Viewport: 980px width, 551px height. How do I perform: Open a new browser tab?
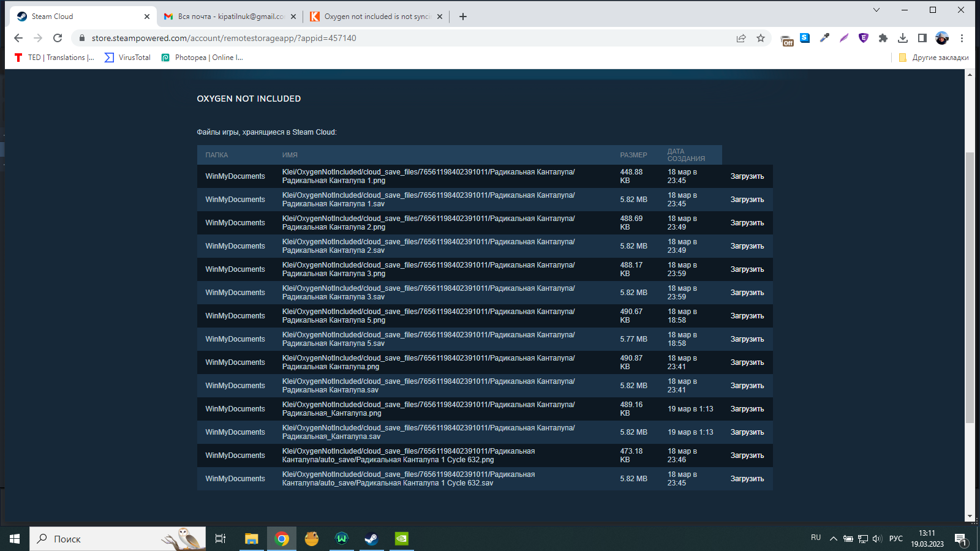(x=463, y=17)
